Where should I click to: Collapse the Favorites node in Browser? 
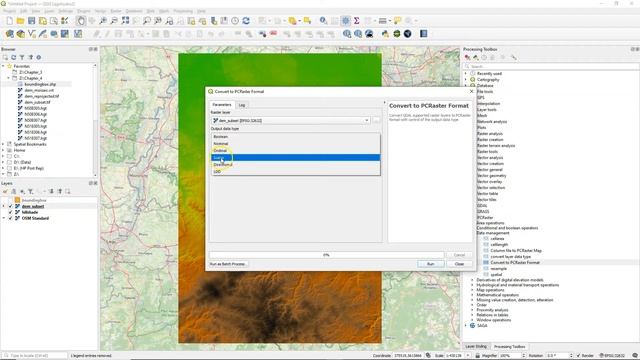[x=3, y=66]
